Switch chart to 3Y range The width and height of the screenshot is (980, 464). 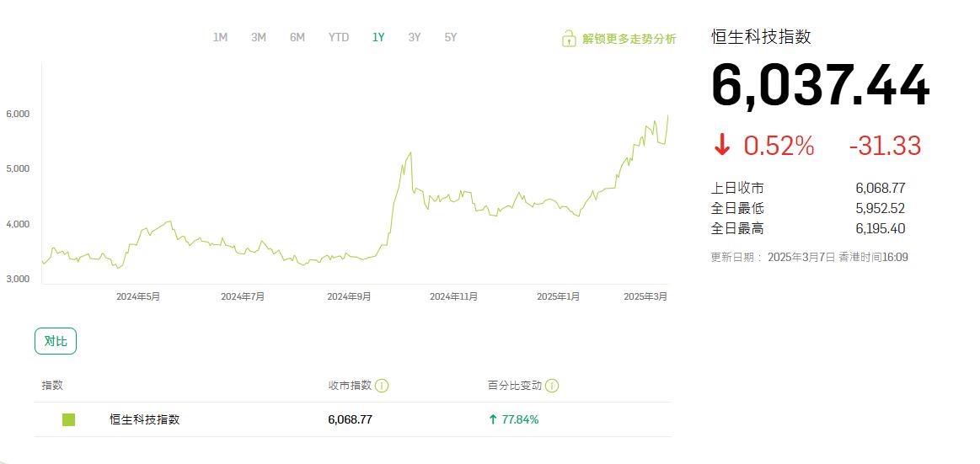click(x=415, y=37)
